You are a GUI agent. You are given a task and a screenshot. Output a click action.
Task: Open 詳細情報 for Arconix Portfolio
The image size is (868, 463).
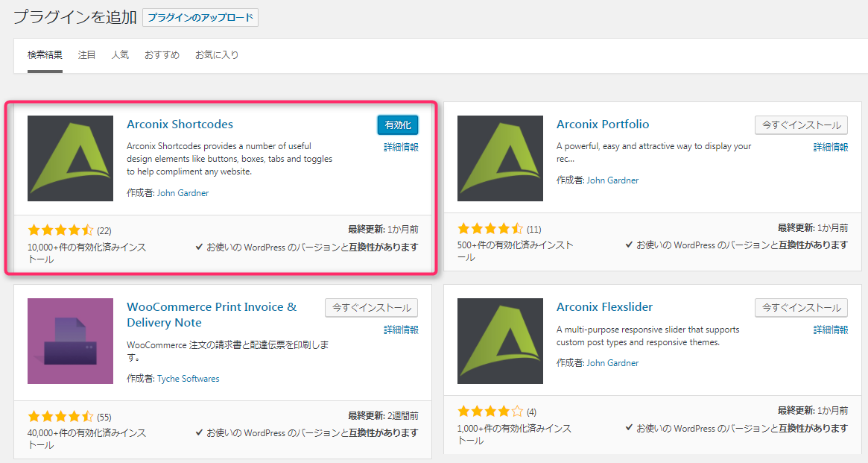click(830, 148)
